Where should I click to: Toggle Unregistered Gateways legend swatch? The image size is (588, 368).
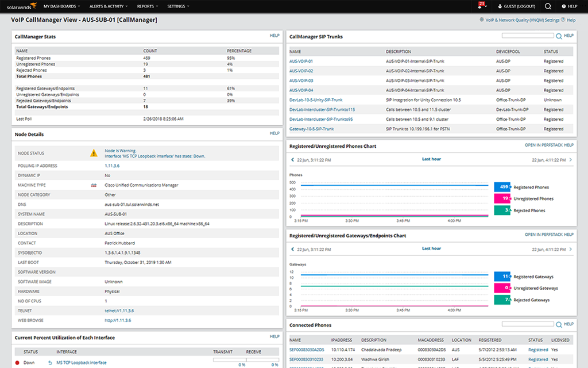pos(502,288)
